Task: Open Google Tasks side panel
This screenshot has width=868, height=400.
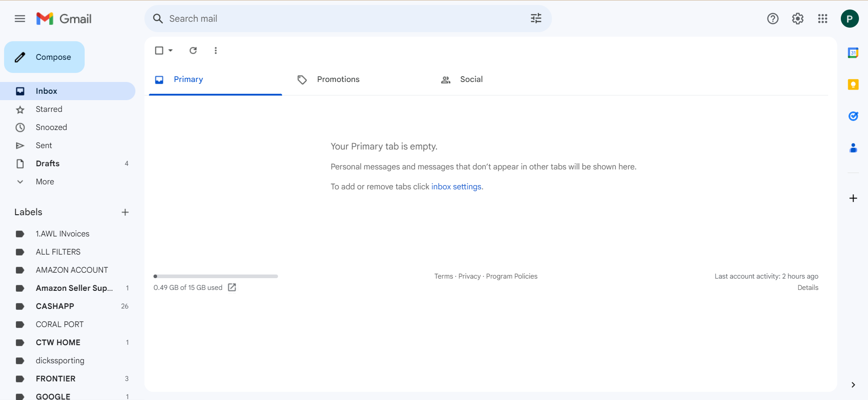Action: point(853,116)
